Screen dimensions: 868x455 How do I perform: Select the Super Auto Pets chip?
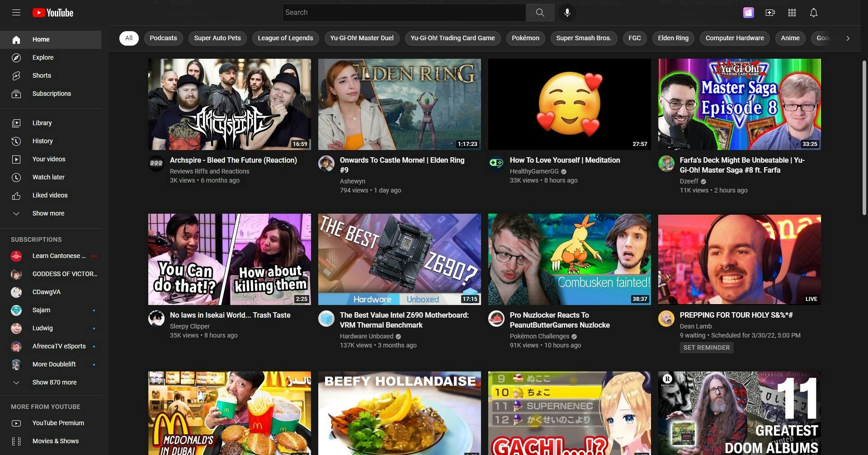(217, 38)
